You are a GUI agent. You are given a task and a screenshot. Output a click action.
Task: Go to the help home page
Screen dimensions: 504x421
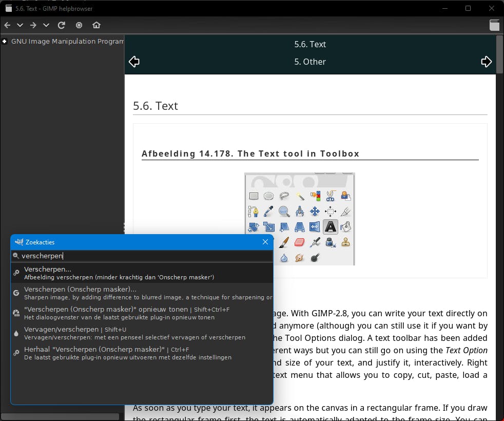point(96,25)
